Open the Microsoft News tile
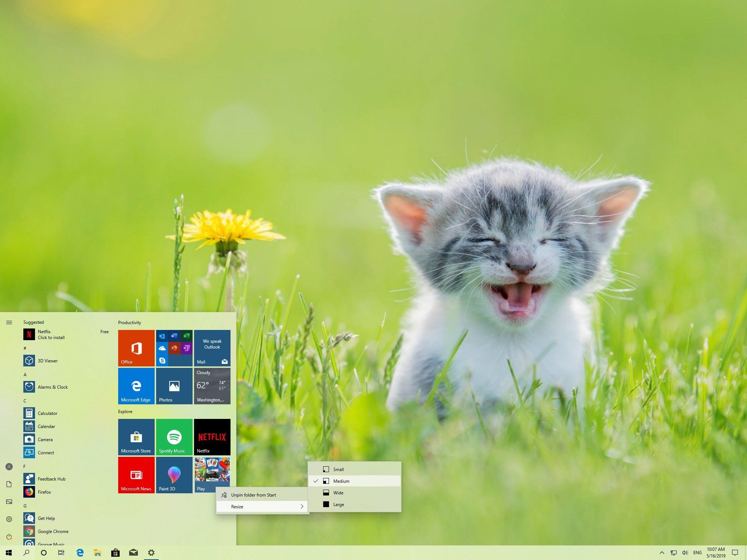Screen dimensions: 747x560 click(x=136, y=475)
